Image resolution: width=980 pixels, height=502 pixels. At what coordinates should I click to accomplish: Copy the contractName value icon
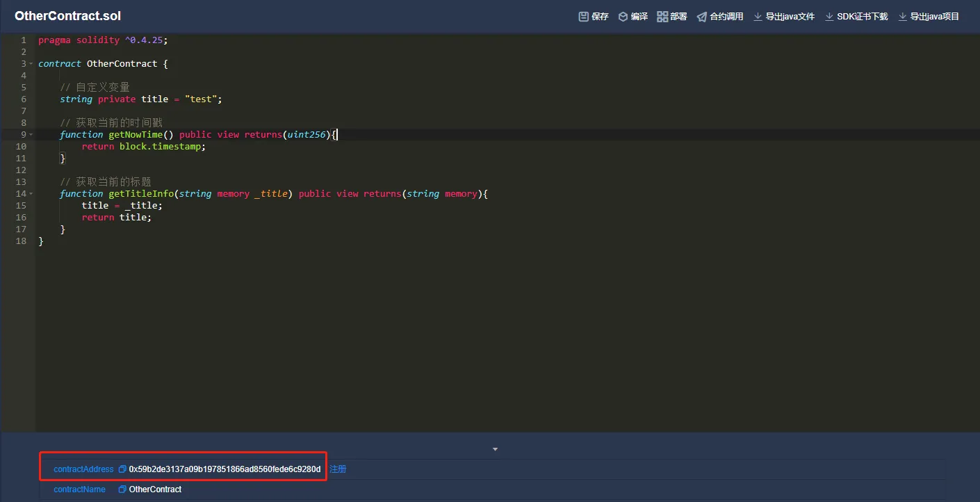122,489
